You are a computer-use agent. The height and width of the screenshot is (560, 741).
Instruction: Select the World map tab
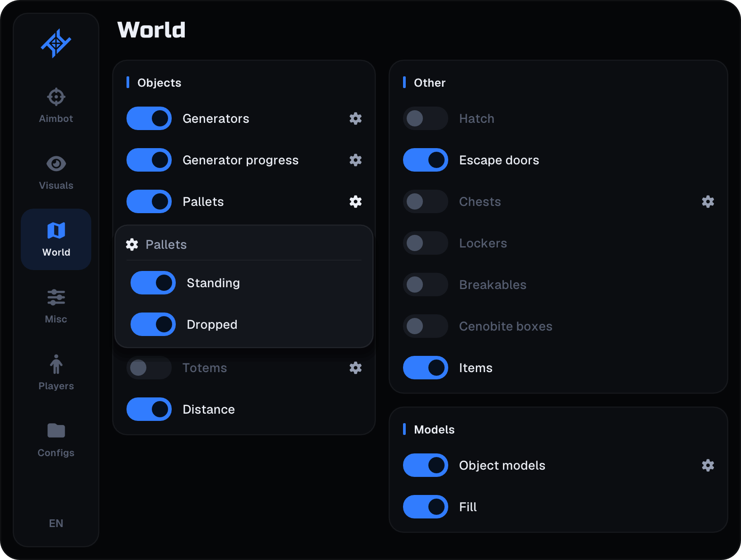click(56, 239)
